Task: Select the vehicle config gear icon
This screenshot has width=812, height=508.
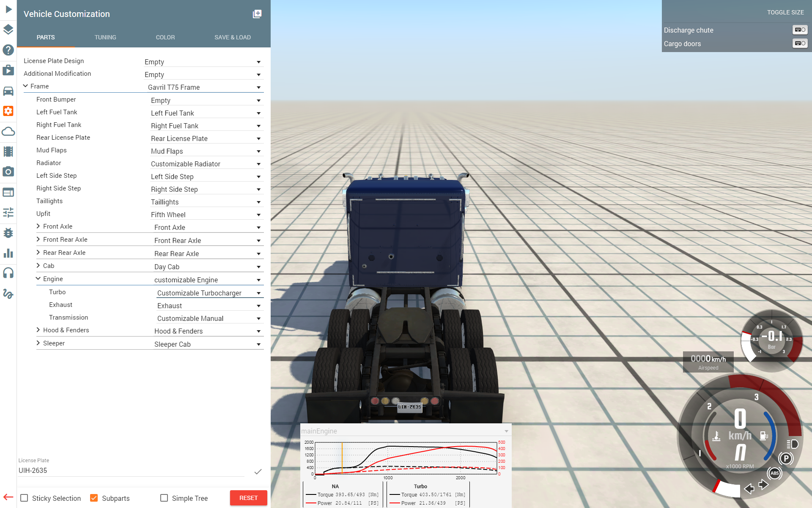Action: [8, 111]
